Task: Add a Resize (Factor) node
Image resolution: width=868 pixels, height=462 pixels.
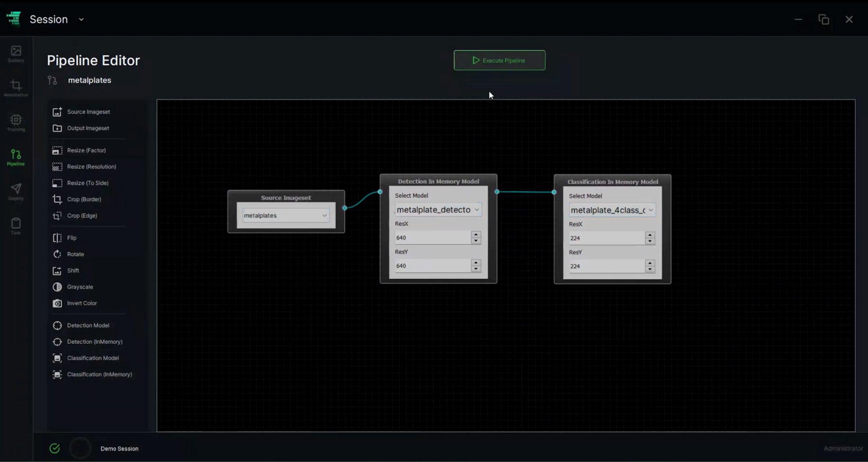Action: coord(79,150)
